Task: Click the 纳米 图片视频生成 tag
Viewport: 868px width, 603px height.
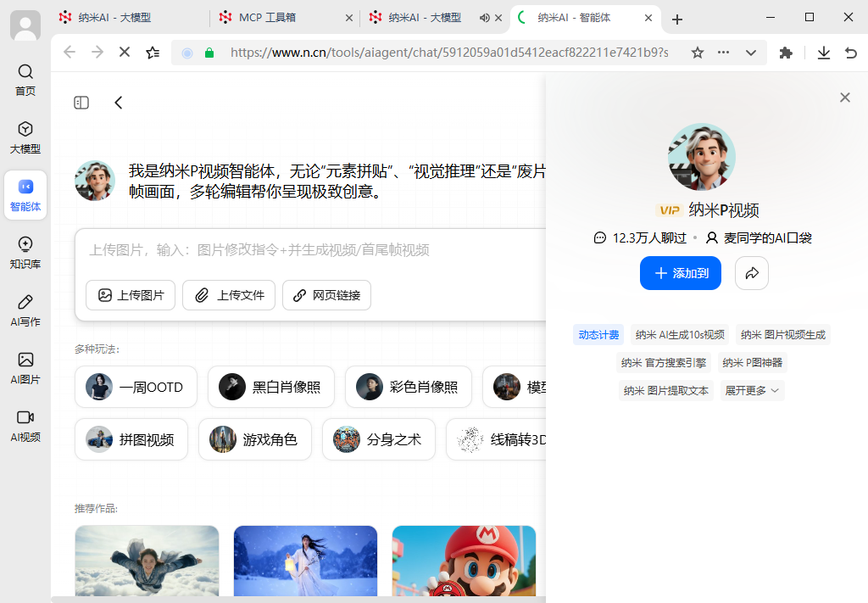Action: pyautogui.click(x=782, y=334)
